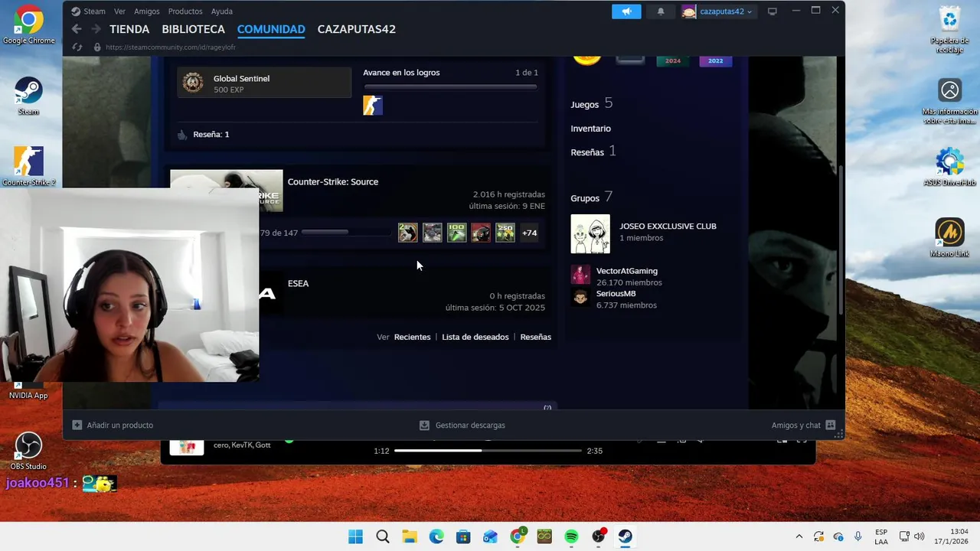Open the Steam desktop shortcut
Viewport: 980px width, 551px height.
28,96
